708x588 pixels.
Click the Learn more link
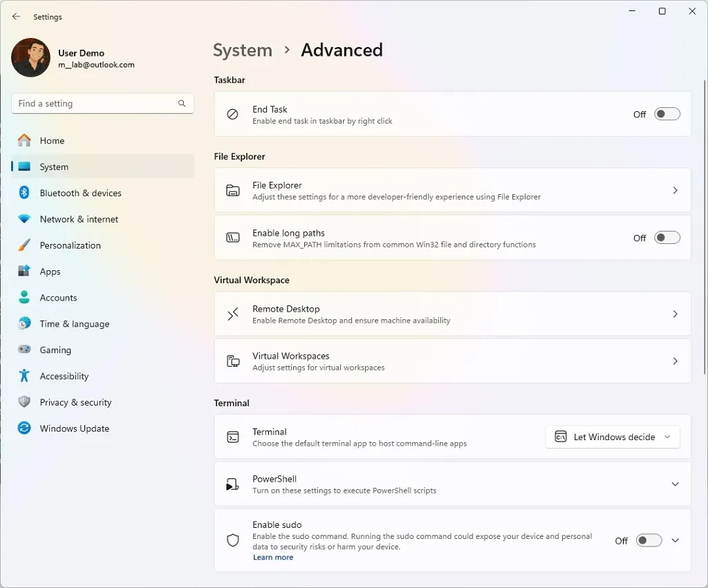point(273,557)
